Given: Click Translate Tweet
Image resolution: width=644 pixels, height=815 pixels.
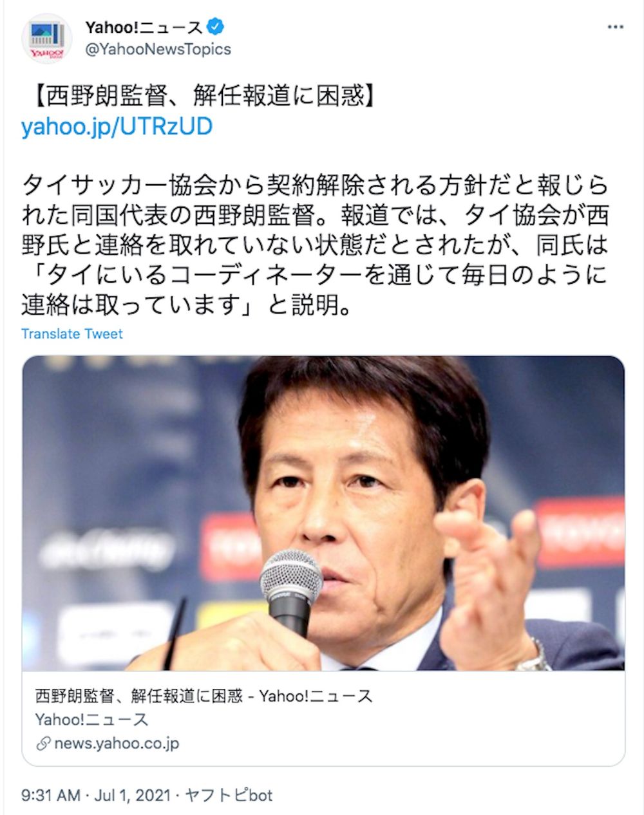Looking at the screenshot, I should pyautogui.click(x=71, y=333).
